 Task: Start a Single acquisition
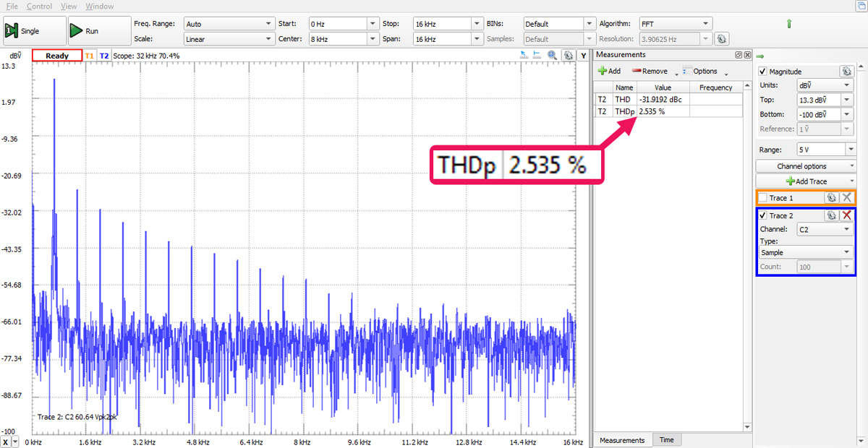click(x=22, y=31)
